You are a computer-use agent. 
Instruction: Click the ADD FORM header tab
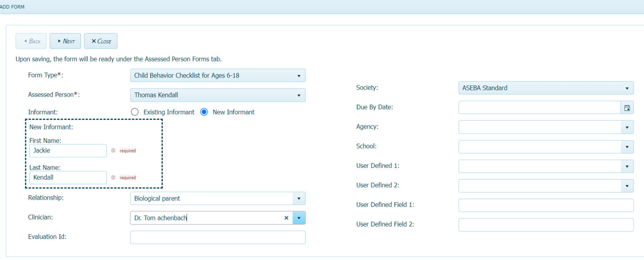(x=13, y=7)
